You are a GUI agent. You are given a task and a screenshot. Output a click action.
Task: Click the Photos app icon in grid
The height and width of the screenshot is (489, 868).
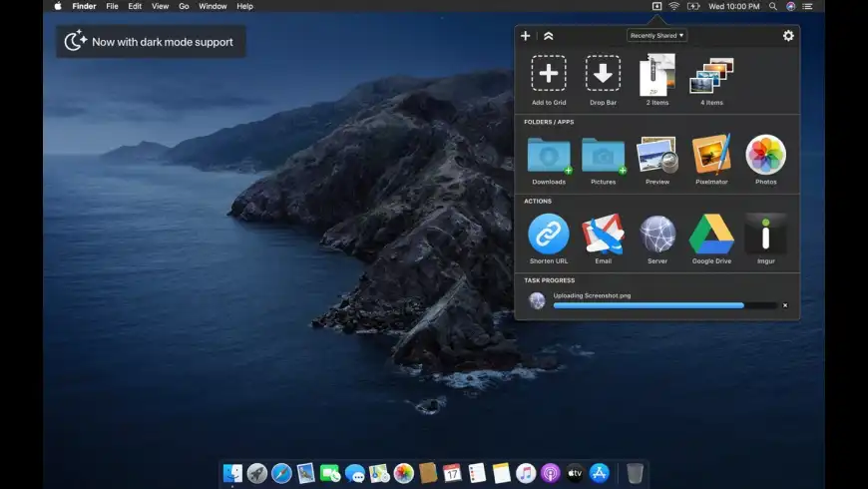click(765, 156)
